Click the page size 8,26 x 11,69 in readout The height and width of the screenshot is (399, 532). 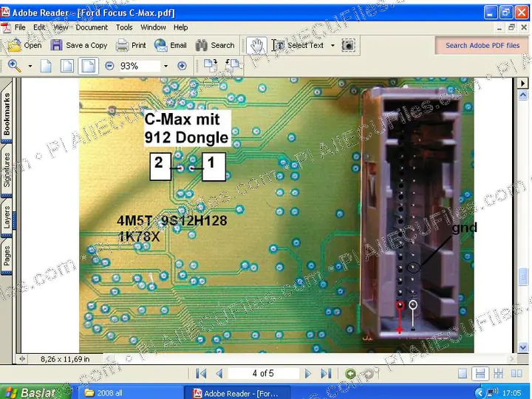pyautogui.click(x=65, y=359)
